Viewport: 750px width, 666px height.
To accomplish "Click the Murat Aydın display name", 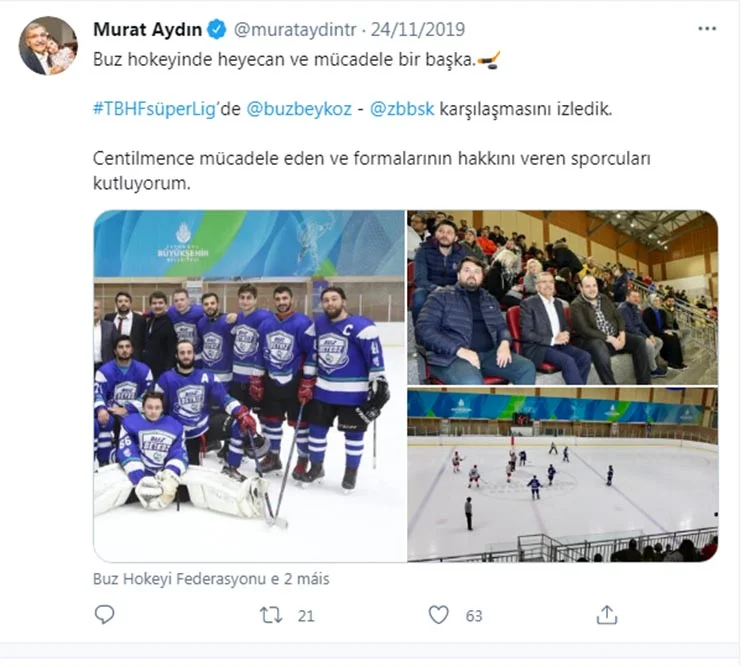I will [148, 29].
